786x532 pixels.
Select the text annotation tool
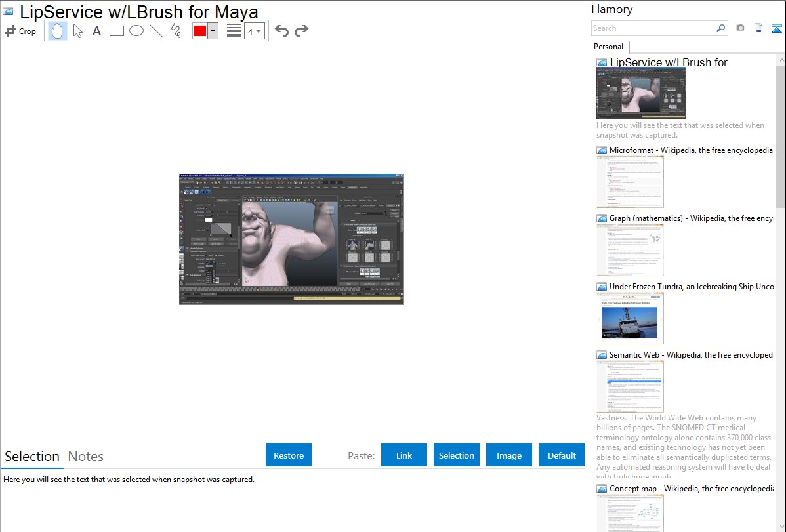pyautogui.click(x=96, y=31)
